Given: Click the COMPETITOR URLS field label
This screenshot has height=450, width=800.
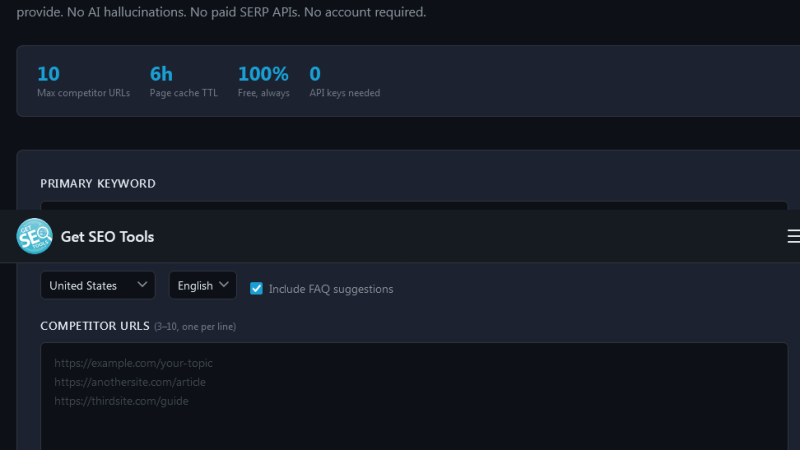Looking at the screenshot, I should point(95,326).
